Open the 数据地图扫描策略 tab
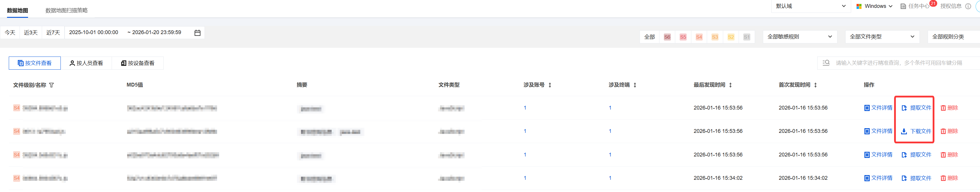 (x=67, y=10)
